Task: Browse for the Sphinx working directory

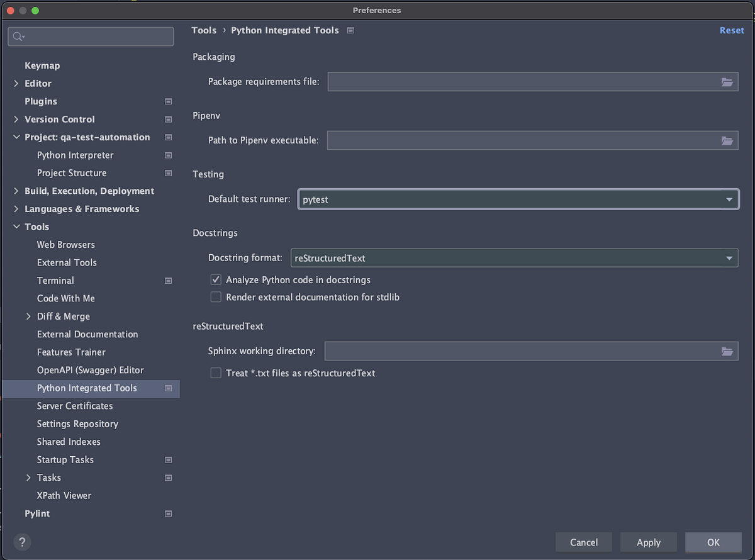Action: click(x=728, y=351)
